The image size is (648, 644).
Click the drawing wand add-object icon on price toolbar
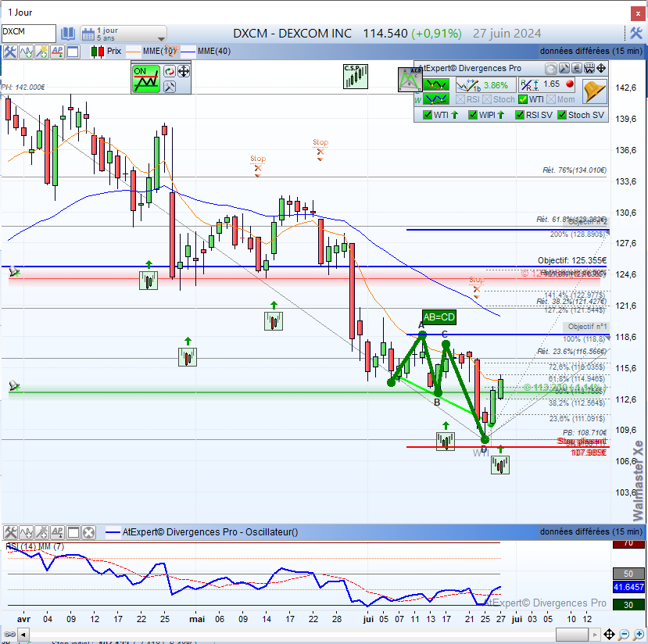tap(41, 52)
